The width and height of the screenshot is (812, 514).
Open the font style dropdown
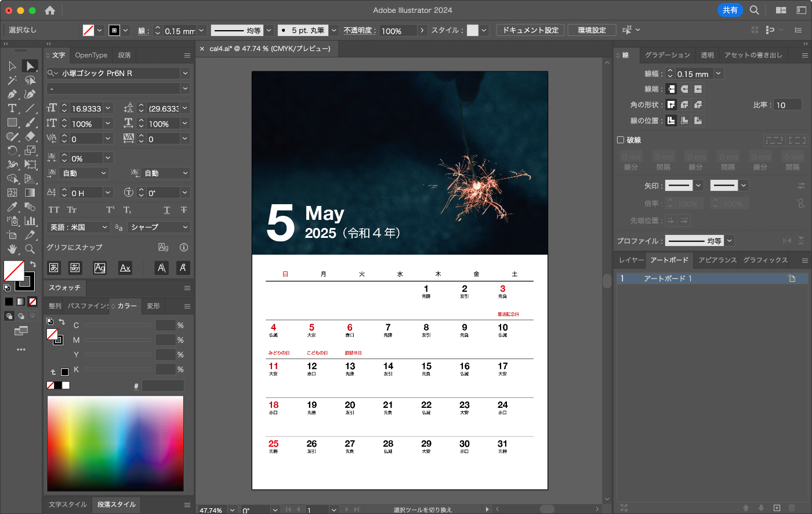point(185,88)
